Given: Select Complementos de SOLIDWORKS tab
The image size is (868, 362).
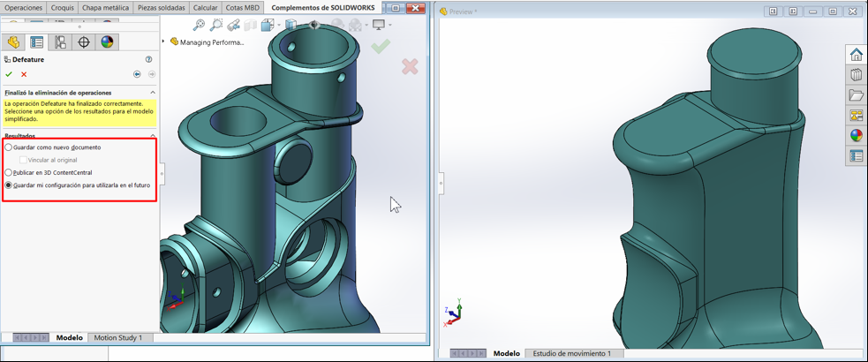Looking at the screenshot, I should [322, 8].
